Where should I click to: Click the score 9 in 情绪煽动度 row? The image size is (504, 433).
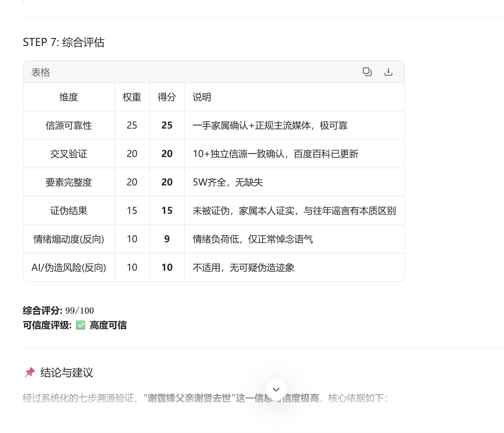(167, 239)
